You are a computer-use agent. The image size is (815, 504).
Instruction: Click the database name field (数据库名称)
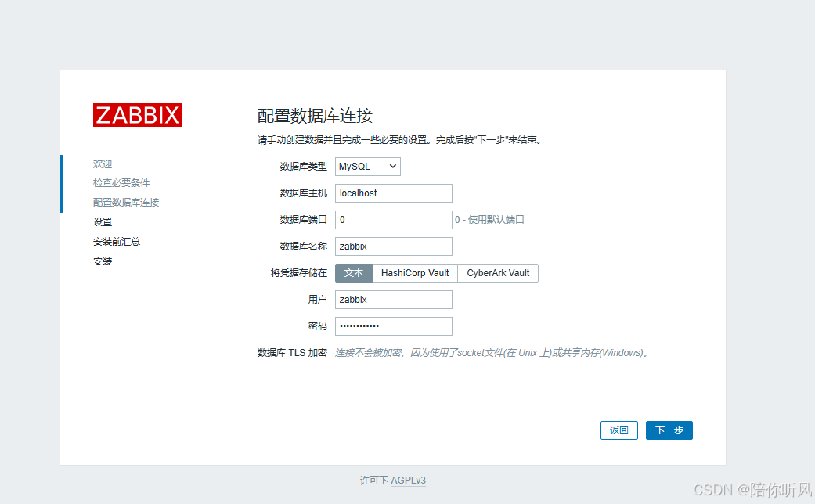point(394,247)
